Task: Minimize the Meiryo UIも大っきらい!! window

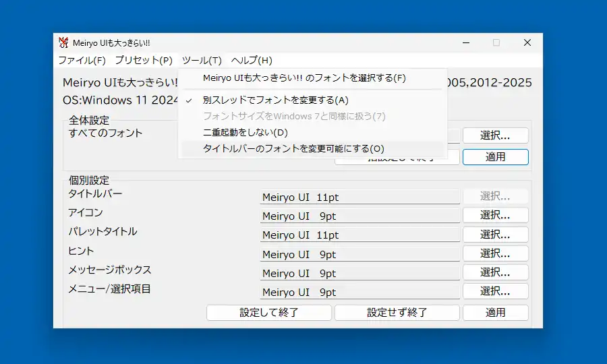Action: (x=466, y=42)
